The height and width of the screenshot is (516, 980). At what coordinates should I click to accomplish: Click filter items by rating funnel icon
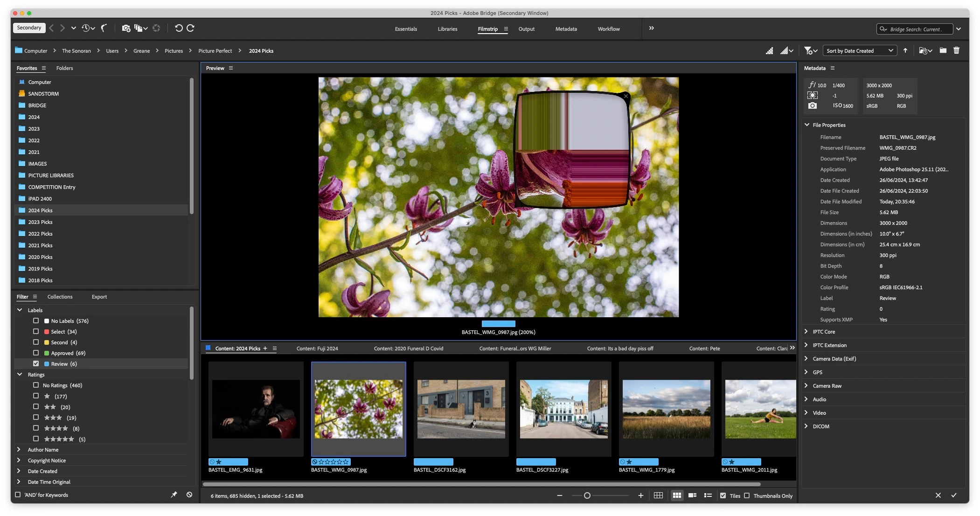pos(808,50)
